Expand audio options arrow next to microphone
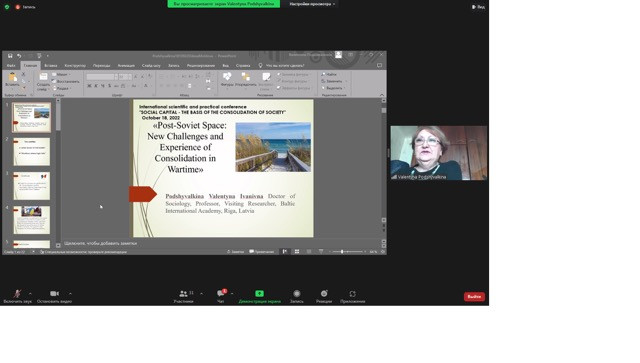Screen dimensions: 640x363 click(30, 293)
